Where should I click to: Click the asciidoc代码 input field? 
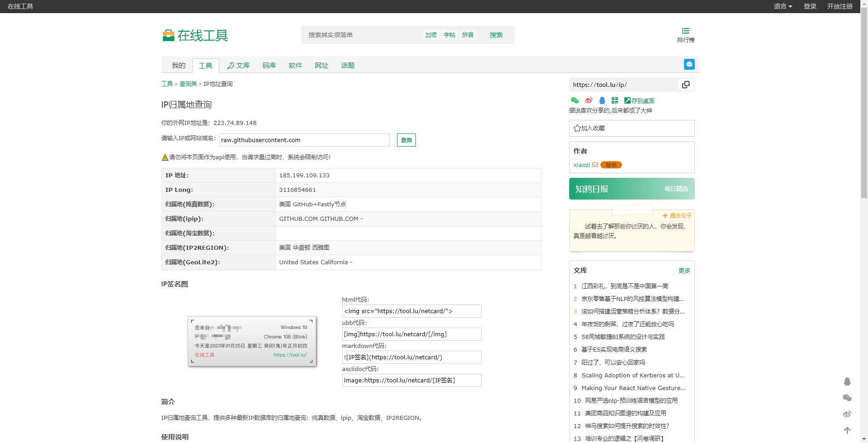coord(411,380)
